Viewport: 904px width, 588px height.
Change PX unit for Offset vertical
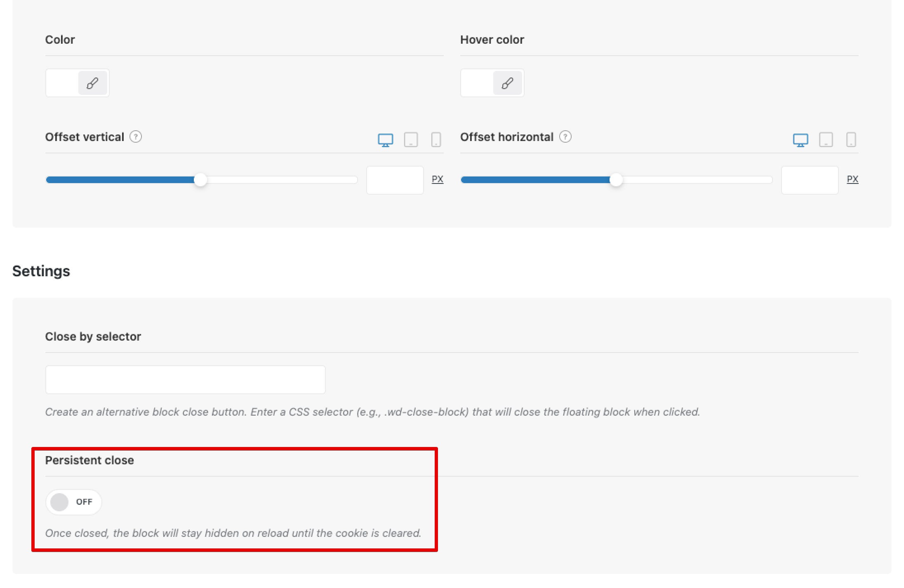click(437, 179)
